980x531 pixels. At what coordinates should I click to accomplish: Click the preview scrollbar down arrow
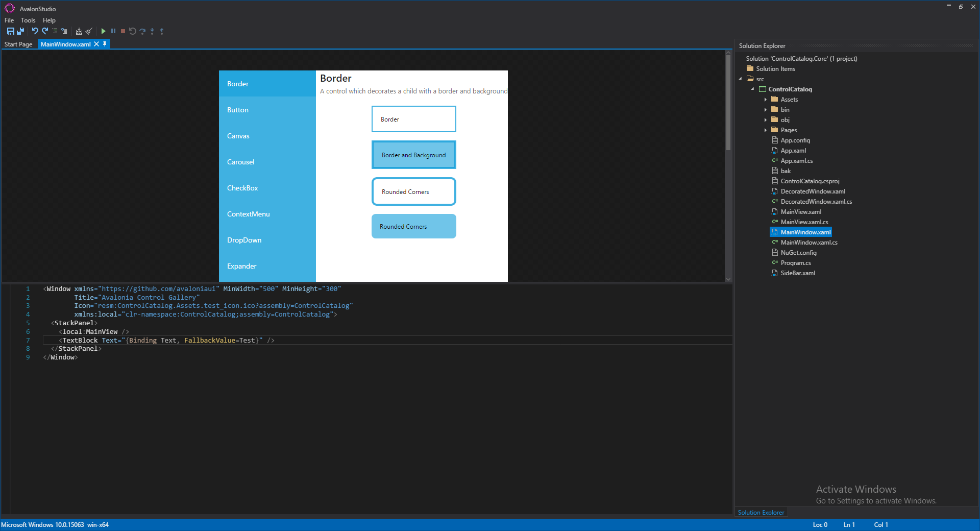(728, 279)
